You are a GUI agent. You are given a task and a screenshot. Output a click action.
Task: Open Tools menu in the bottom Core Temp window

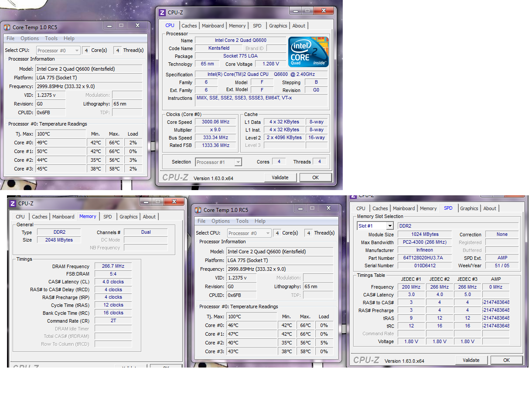coord(242,221)
